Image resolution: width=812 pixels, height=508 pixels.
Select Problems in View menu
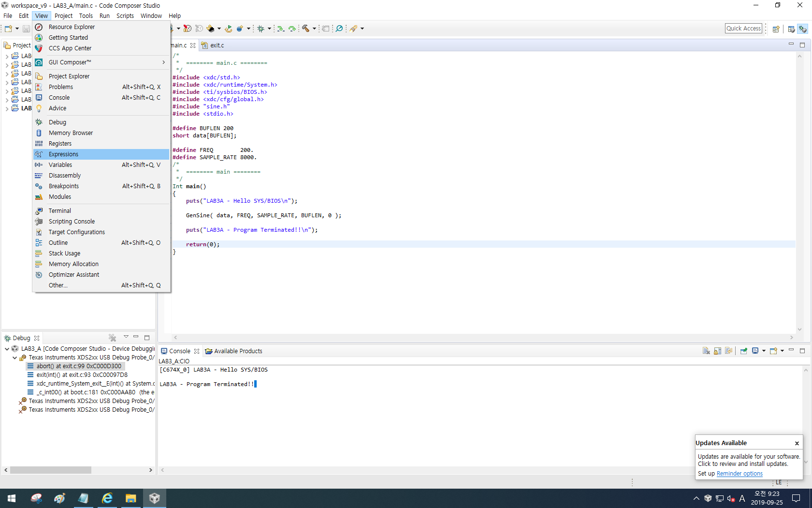(x=101, y=87)
